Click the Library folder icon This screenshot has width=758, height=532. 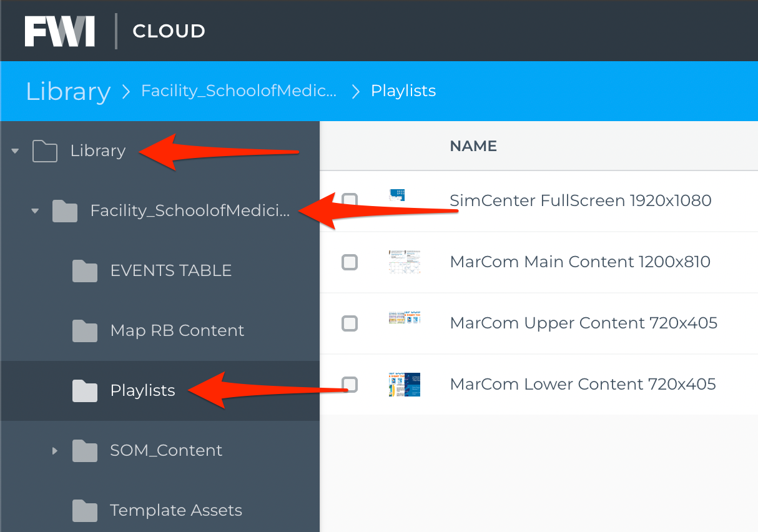45,151
